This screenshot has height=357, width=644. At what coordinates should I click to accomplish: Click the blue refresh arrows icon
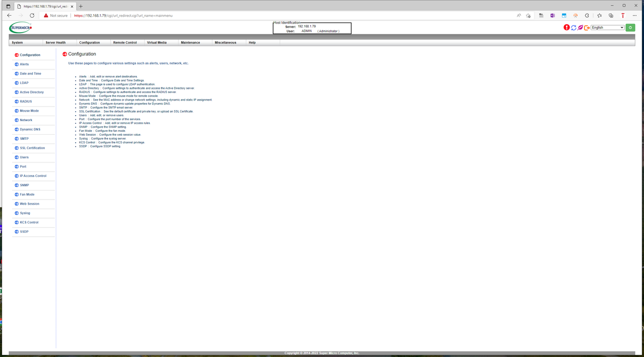click(x=574, y=28)
